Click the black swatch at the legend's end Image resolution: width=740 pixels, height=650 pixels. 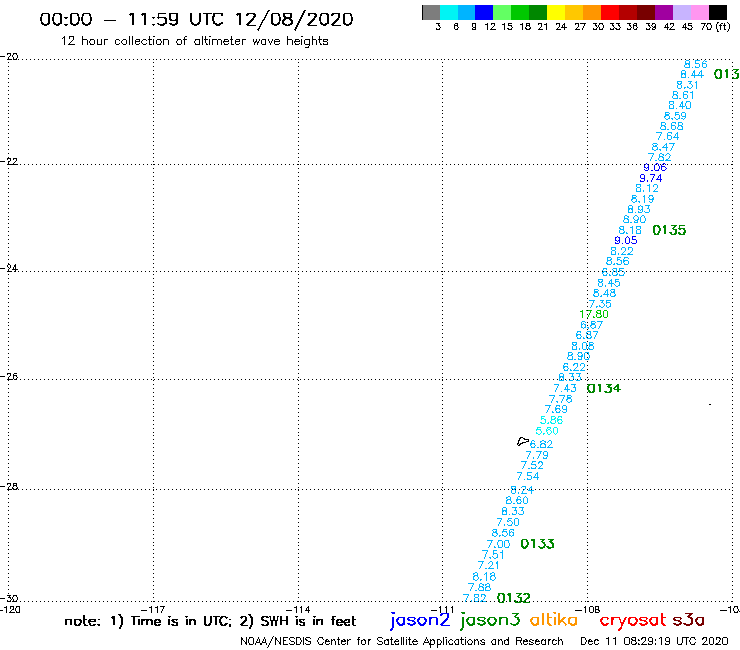tap(717, 12)
